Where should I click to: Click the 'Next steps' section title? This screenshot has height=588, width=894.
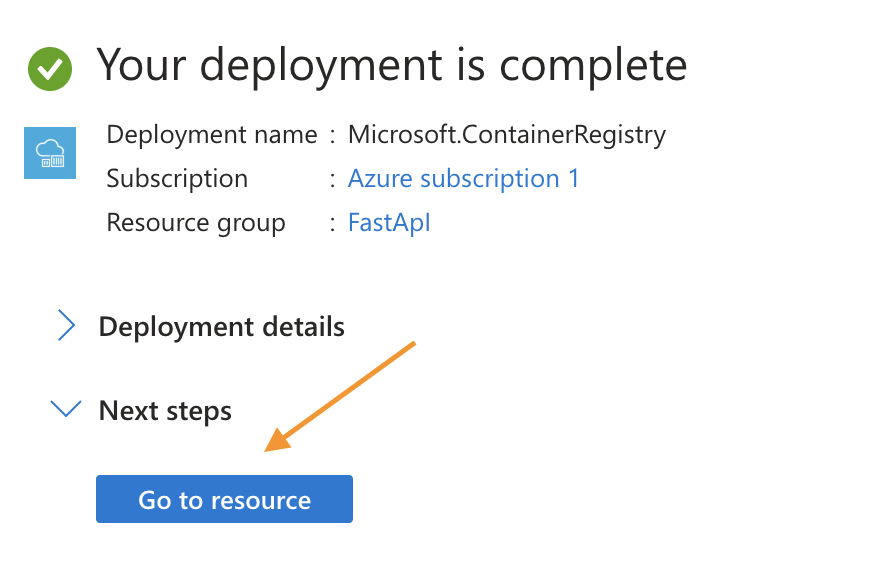pos(165,411)
